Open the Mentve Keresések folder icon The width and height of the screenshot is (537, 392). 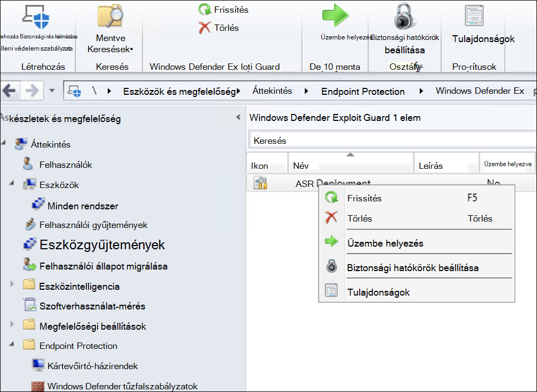[x=110, y=16]
